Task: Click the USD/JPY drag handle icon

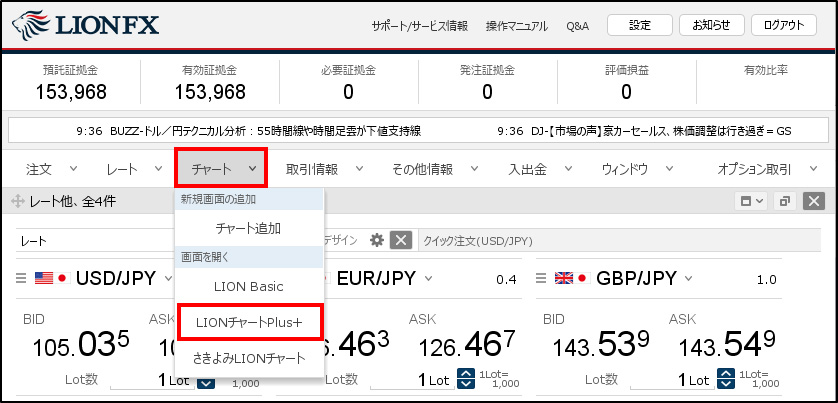Action: [21, 278]
